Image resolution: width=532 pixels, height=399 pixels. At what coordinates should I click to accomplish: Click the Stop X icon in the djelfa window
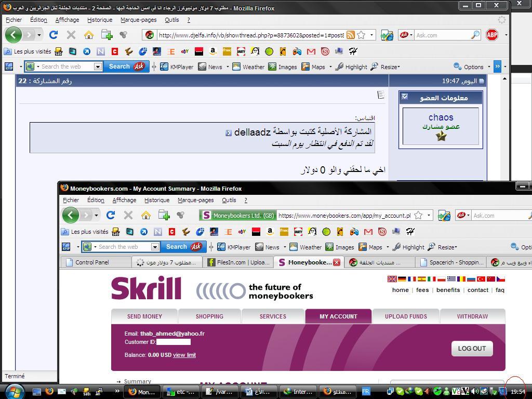pyautogui.click(x=71, y=35)
